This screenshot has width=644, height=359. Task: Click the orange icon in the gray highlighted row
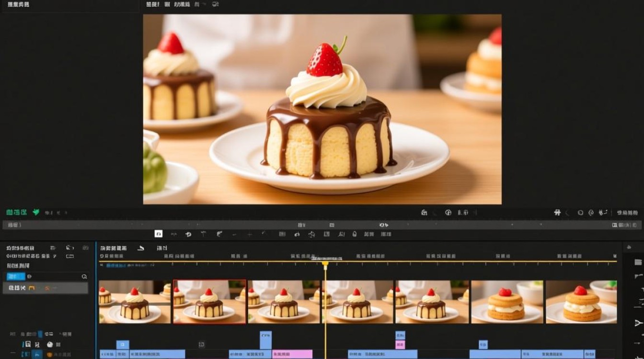(32, 288)
